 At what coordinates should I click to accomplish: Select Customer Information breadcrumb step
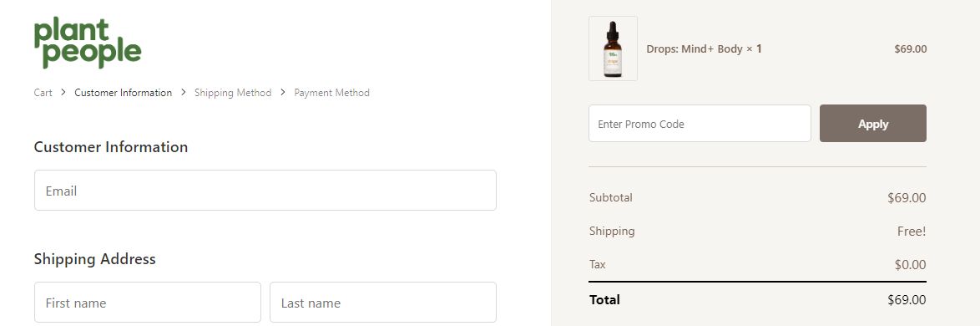(x=123, y=93)
